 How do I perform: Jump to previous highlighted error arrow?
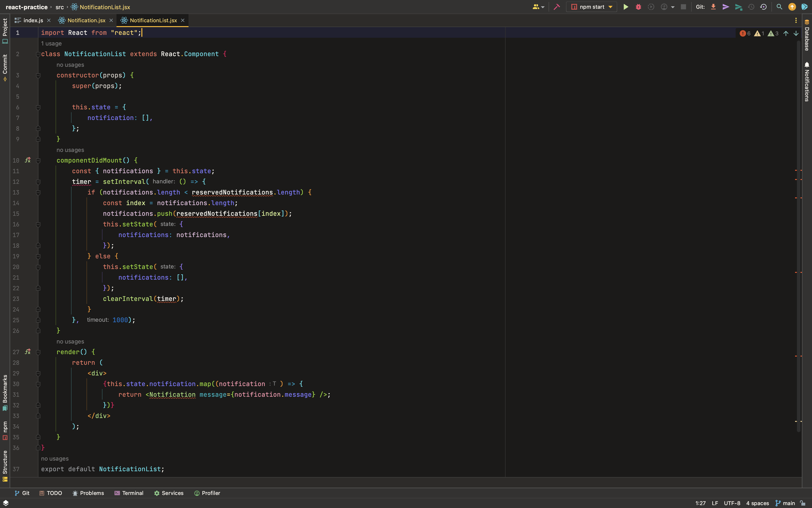[x=786, y=33]
